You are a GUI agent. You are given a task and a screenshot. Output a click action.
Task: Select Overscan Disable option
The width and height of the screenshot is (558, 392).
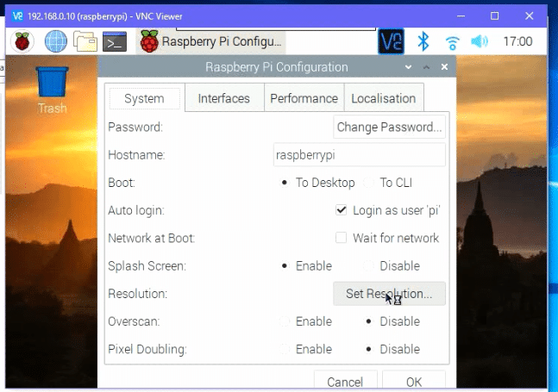(x=368, y=321)
